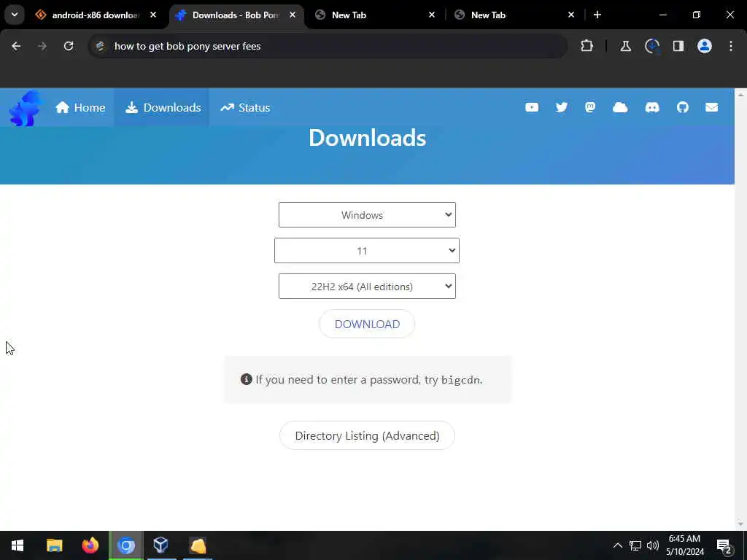Click the page vertical scrollbar
The height and width of the screenshot is (560, 747).
point(741,309)
